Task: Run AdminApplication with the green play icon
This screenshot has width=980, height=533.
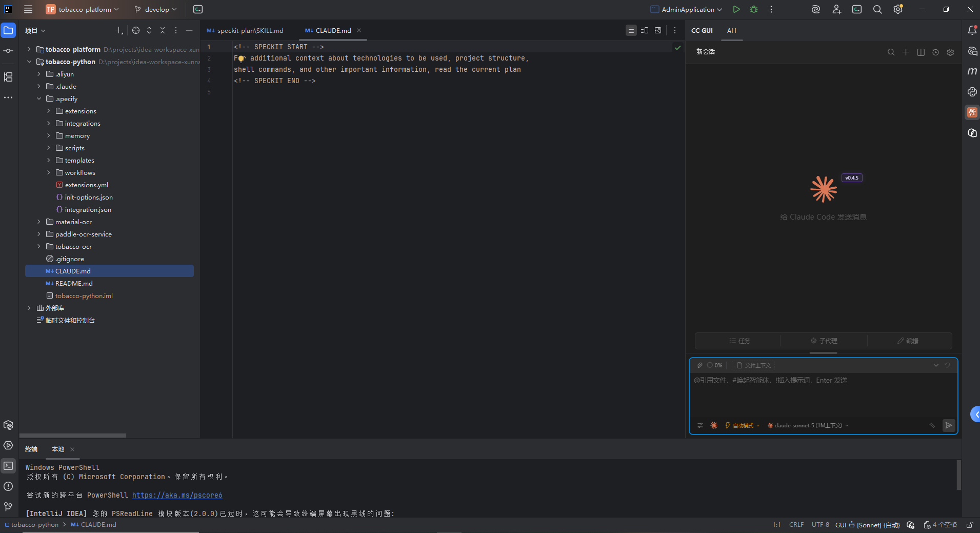Action: click(x=736, y=9)
